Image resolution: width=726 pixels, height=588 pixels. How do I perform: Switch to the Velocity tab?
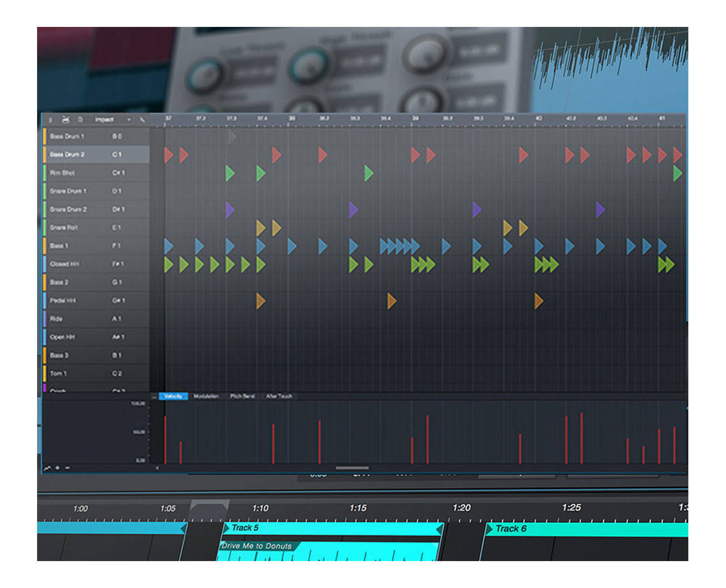[173, 396]
